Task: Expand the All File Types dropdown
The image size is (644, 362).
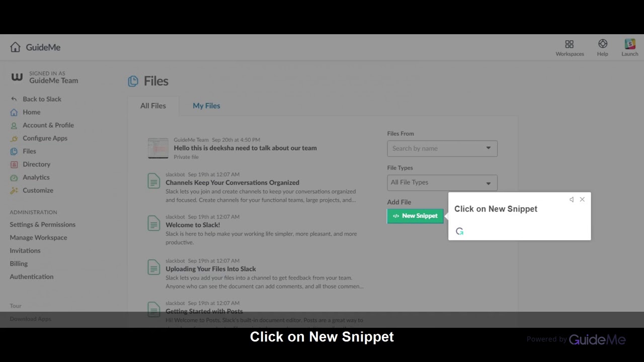Action: (442, 183)
